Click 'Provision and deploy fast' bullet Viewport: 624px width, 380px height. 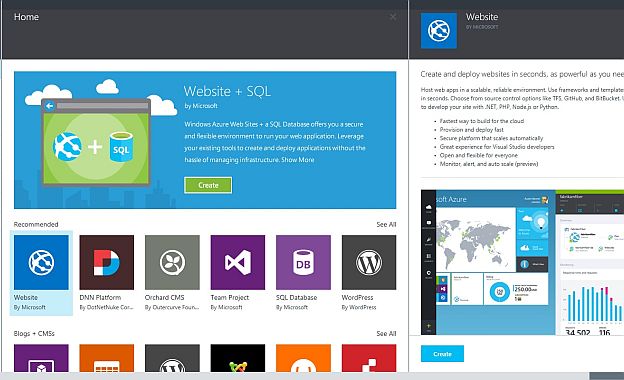[x=472, y=130]
